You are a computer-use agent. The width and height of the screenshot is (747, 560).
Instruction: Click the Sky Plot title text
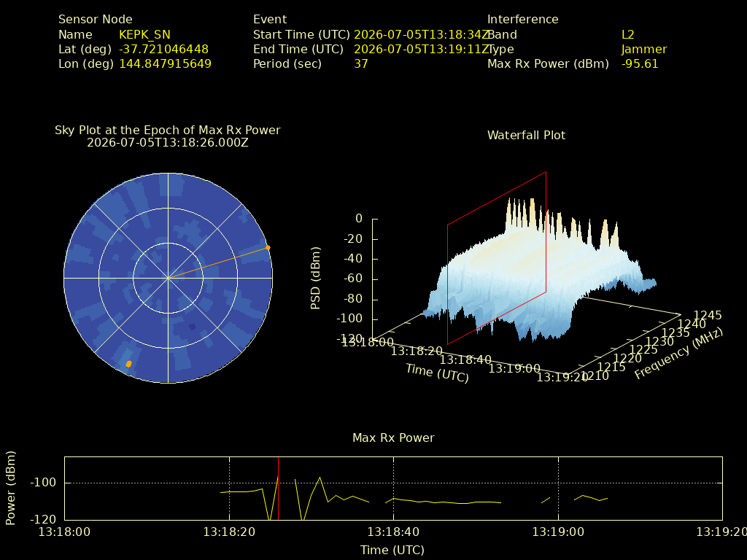tap(167, 130)
